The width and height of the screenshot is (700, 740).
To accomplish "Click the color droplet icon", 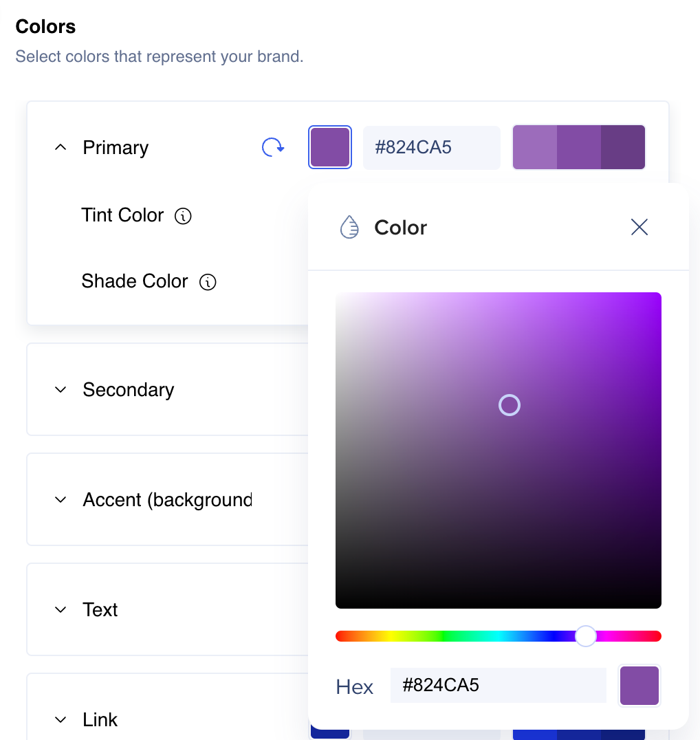I will pyautogui.click(x=349, y=227).
